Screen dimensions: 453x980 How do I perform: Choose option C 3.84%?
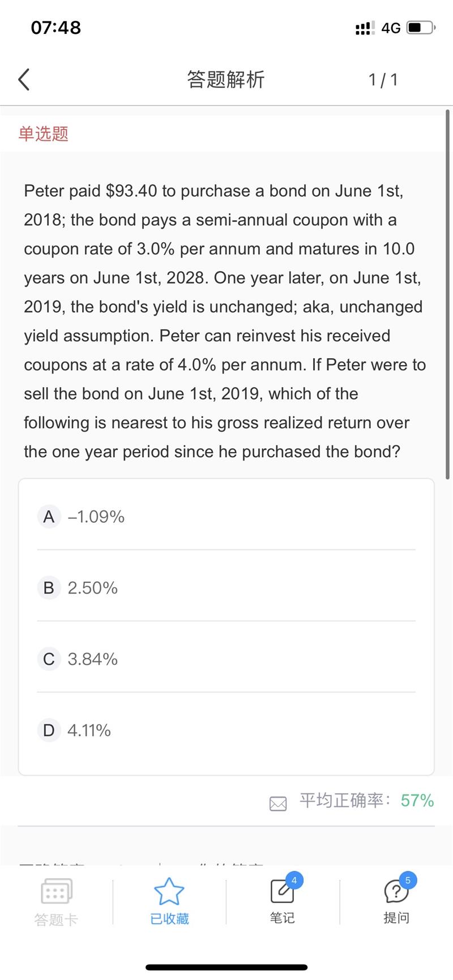click(92, 659)
